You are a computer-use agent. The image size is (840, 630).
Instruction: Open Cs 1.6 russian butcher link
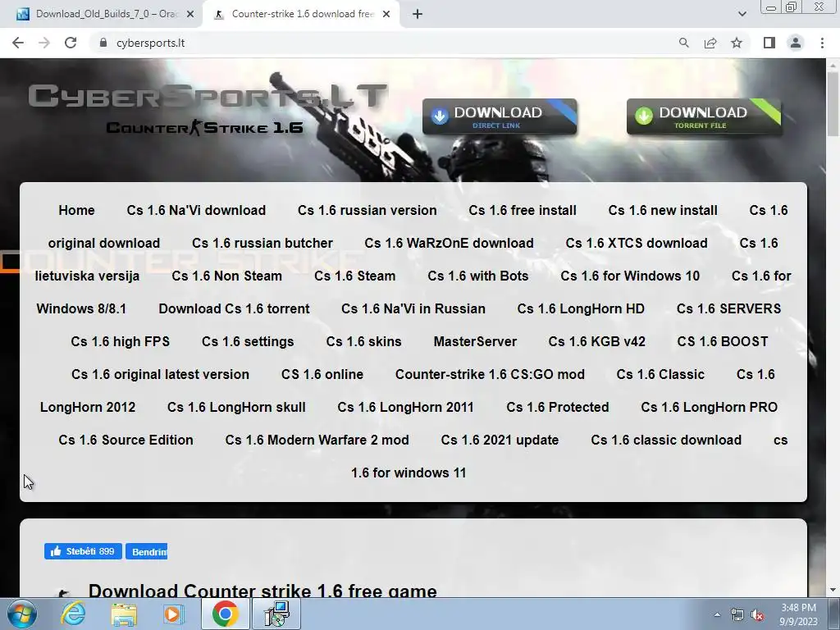click(x=262, y=243)
